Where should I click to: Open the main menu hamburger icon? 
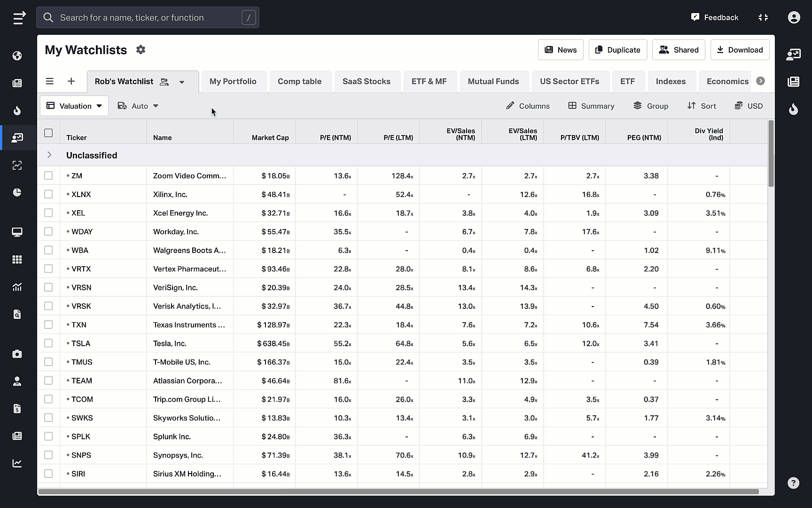tap(19, 18)
